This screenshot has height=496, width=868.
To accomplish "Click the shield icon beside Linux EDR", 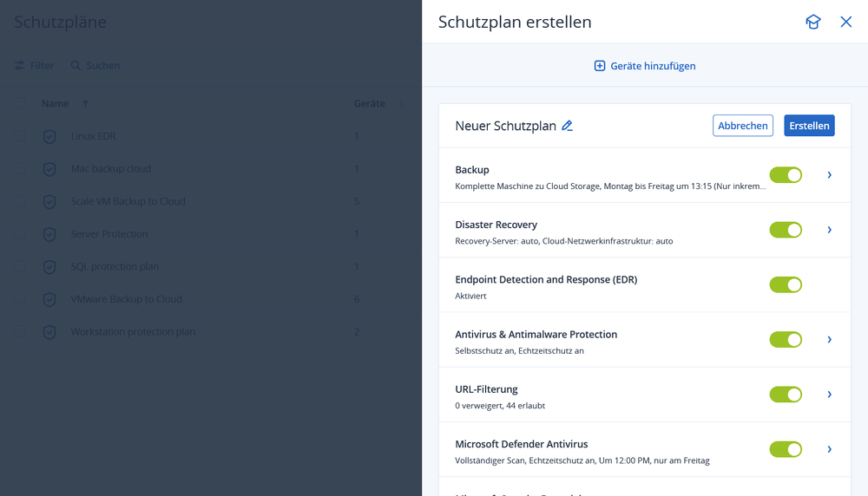I will pyautogui.click(x=49, y=137).
